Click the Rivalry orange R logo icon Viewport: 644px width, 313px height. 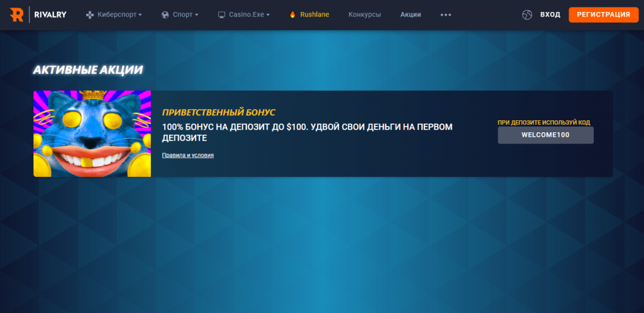17,14
